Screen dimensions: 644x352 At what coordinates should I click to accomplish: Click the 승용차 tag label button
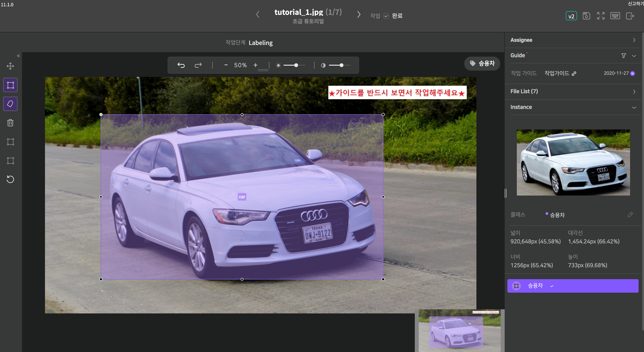(x=482, y=64)
